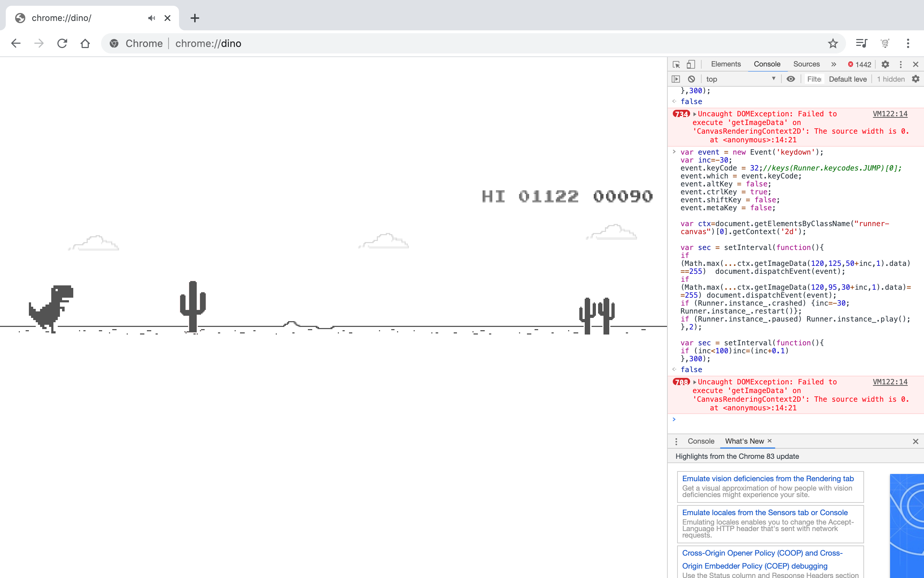Open the Sources panel tab

(806, 64)
